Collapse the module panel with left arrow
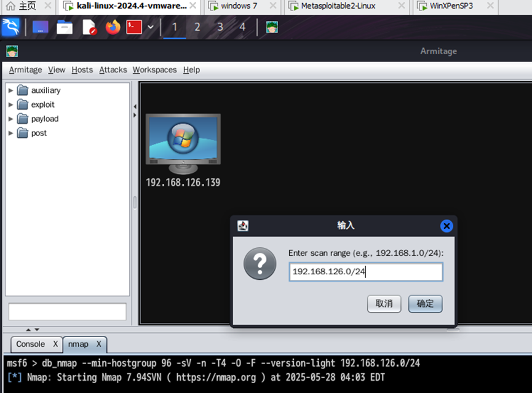 (x=135, y=106)
